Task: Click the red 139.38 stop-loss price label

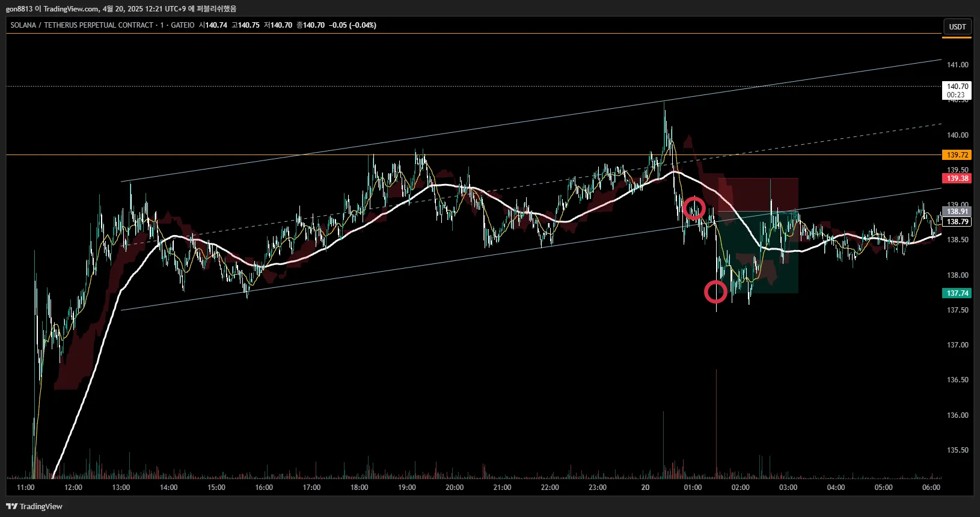Action: click(x=957, y=179)
